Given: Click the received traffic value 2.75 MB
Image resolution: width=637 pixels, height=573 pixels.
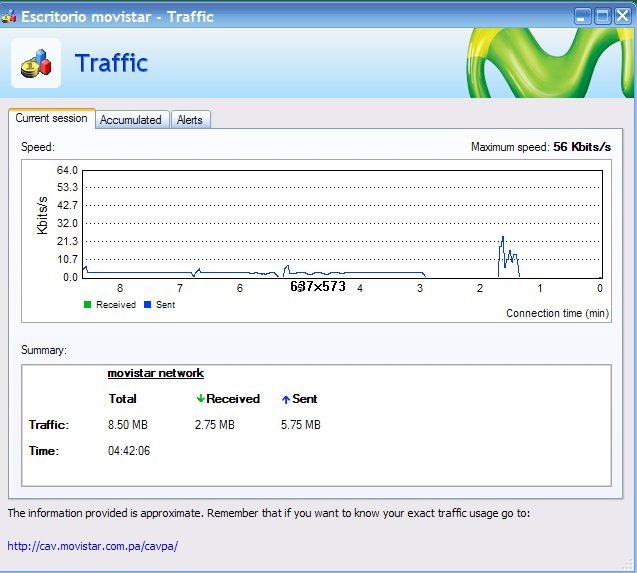Looking at the screenshot, I should [x=214, y=425].
